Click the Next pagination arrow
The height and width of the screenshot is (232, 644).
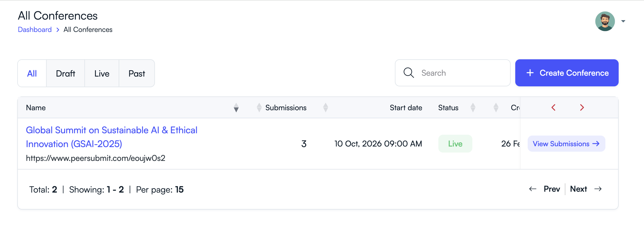point(598,189)
